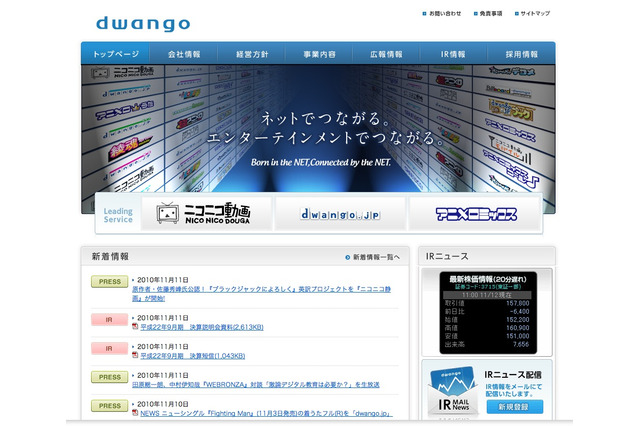The image size is (640, 426).
Task: Click the IR badge for 決算説明会資料
Action: pyautogui.click(x=109, y=320)
